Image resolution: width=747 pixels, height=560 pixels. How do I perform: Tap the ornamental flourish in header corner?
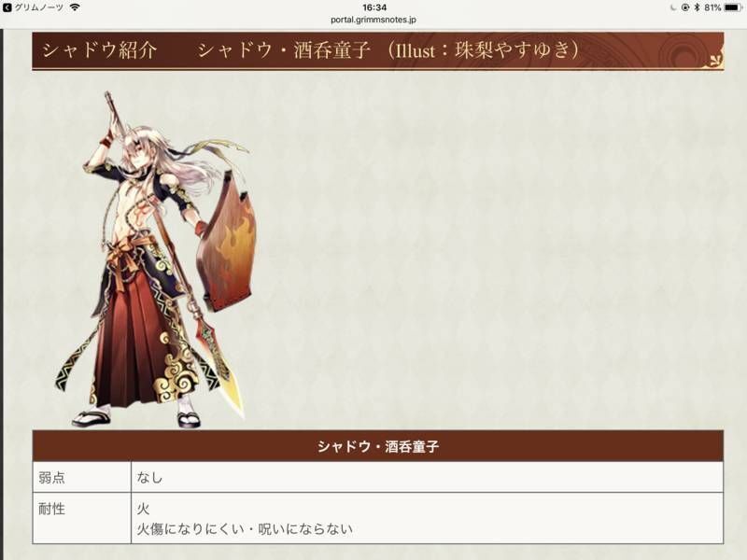[x=714, y=61]
